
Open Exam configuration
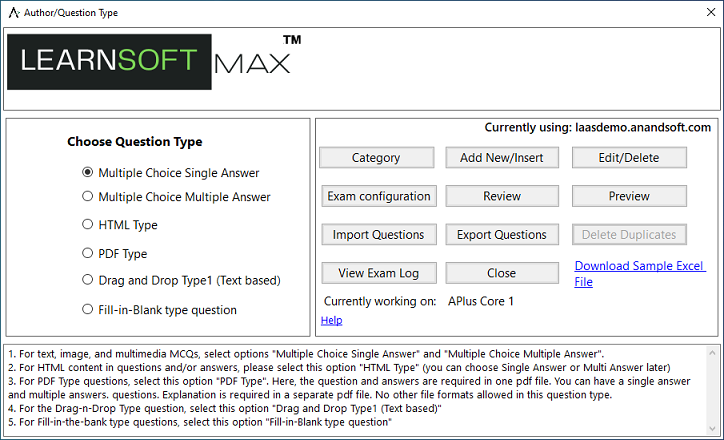[378, 196]
